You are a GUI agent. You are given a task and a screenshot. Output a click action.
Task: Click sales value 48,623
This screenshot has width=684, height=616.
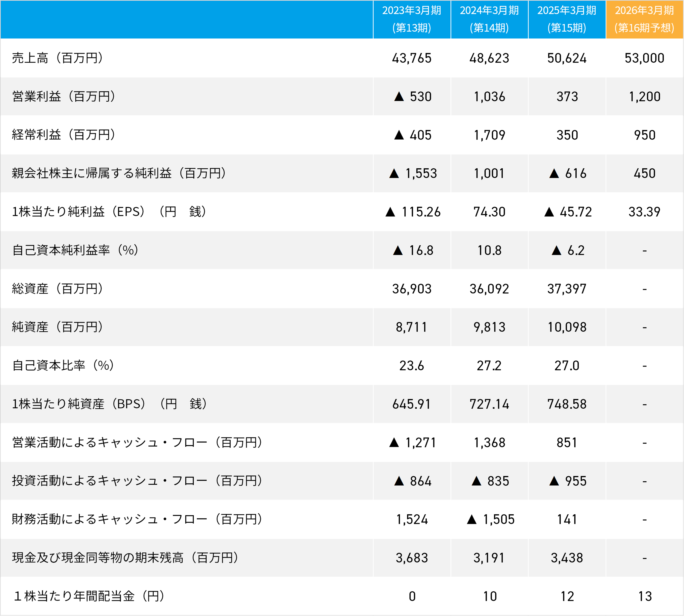point(489,58)
